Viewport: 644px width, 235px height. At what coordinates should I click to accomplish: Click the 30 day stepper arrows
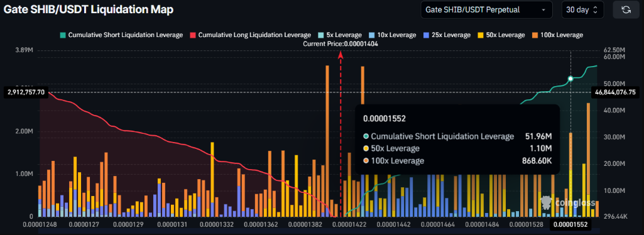tap(595, 10)
